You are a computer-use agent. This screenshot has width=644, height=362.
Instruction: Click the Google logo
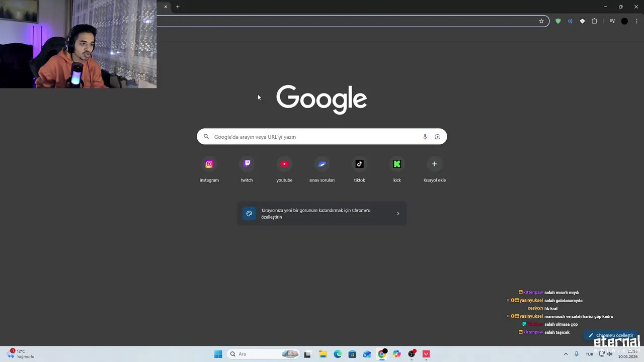click(x=321, y=99)
